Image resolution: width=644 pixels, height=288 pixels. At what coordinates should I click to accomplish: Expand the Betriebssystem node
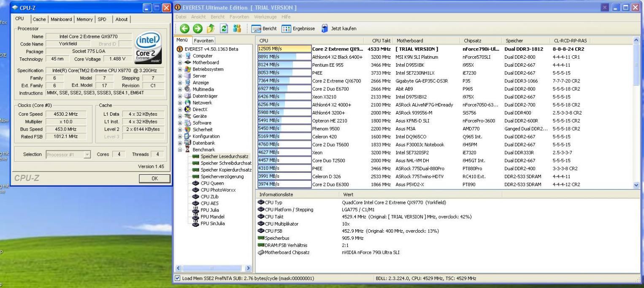tap(181, 69)
